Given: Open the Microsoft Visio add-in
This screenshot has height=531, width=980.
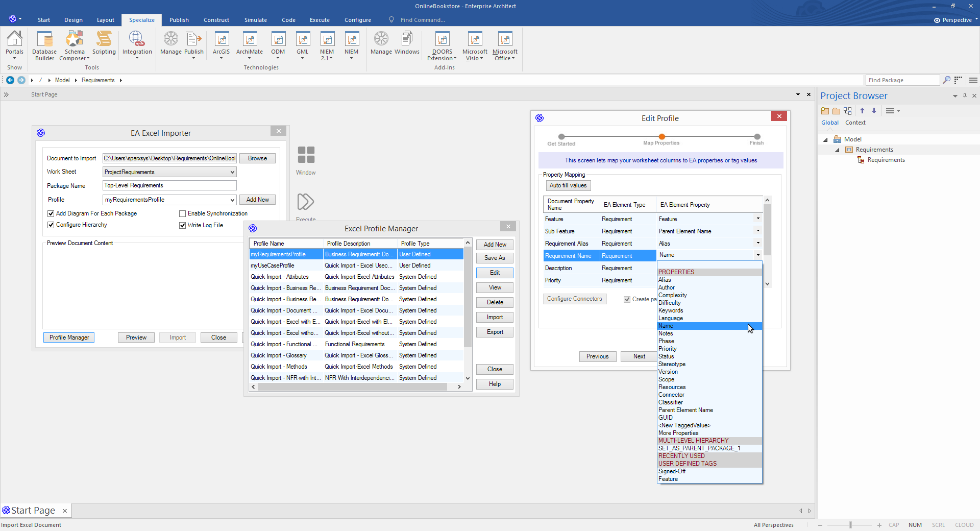Looking at the screenshot, I should [x=475, y=45].
